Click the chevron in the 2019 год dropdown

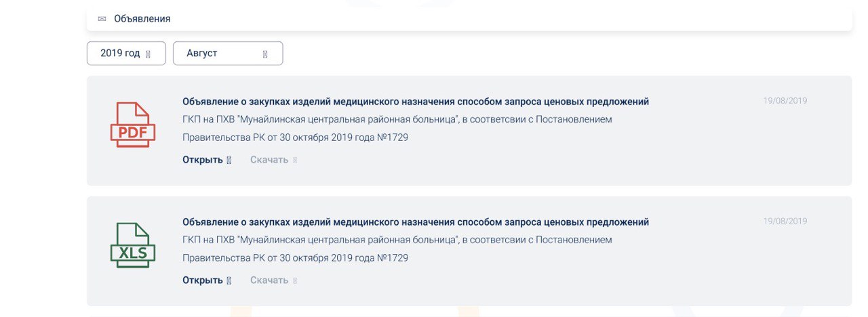(x=148, y=54)
